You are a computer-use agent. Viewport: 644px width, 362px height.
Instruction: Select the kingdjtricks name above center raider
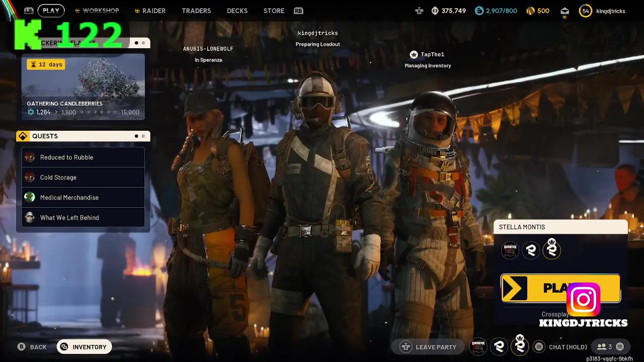coord(317,33)
